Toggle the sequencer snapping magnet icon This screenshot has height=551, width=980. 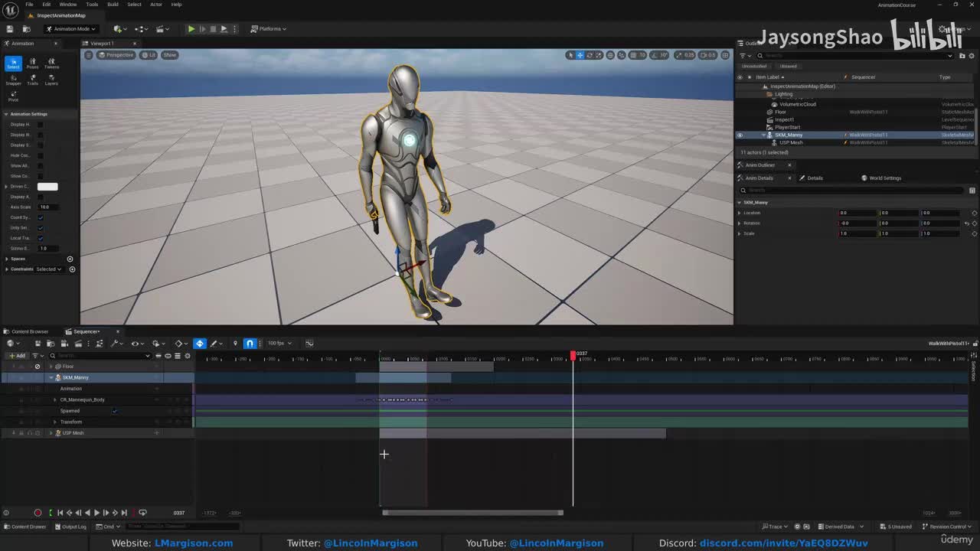tap(250, 344)
